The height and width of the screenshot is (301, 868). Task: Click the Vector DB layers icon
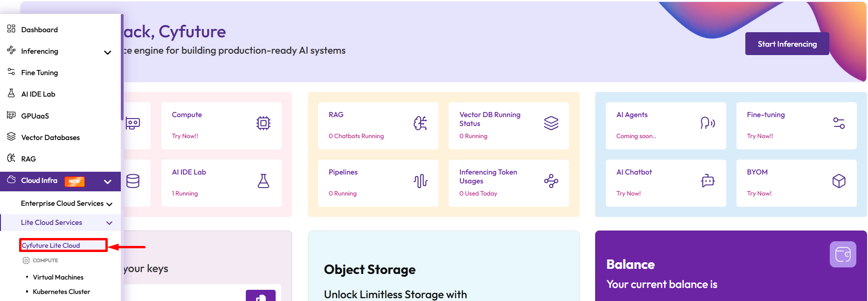point(551,123)
